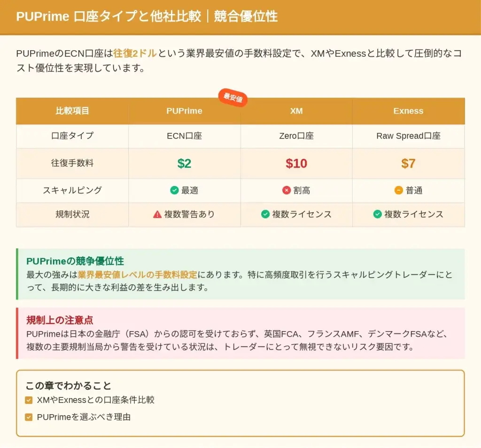Click green check icon in XM 複数ライセンス cell
This screenshot has height=448, width=481.
265,214
